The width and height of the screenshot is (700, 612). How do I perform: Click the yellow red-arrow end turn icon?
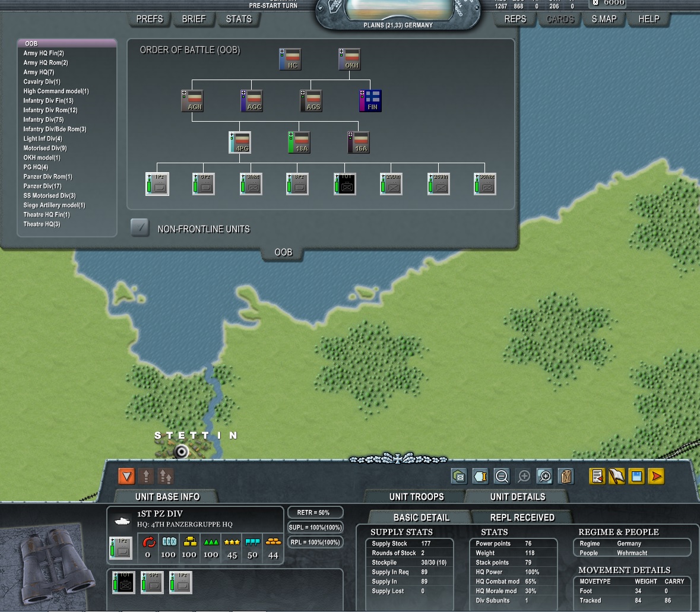pyautogui.click(x=656, y=476)
